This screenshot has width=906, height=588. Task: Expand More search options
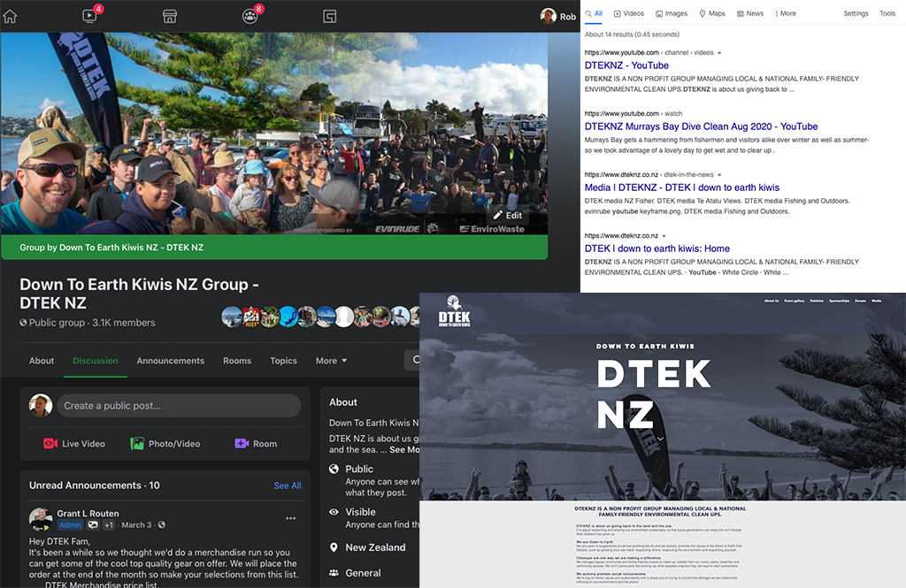pyautogui.click(x=786, y=13)
